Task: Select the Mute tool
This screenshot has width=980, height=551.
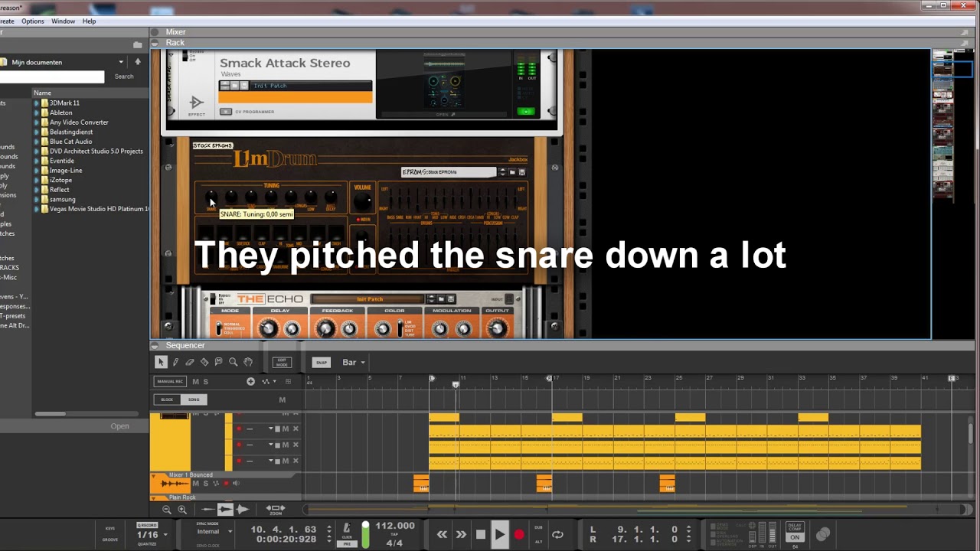Action: point(219,362)
